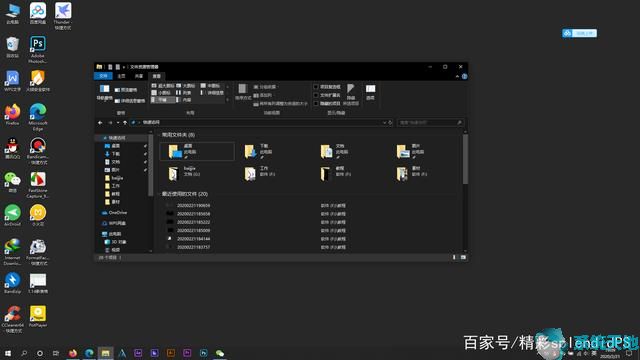
Task: Open the Add columns dropdown
Action: [x=262, y=95]
